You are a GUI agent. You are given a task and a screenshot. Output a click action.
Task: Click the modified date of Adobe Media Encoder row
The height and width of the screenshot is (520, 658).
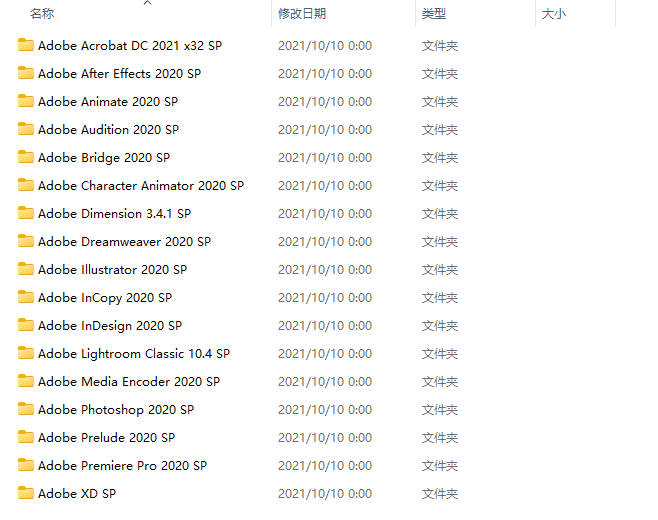tap(325, 382)
